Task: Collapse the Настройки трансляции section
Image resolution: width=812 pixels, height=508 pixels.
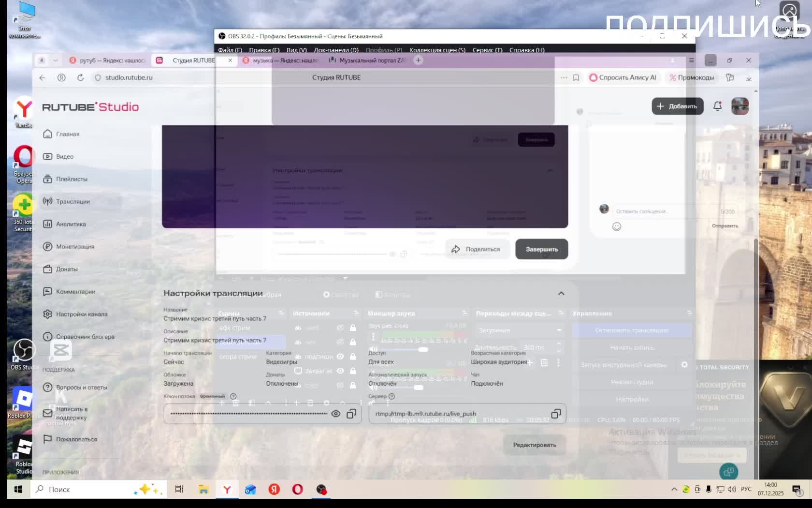Action: (561, 293)
